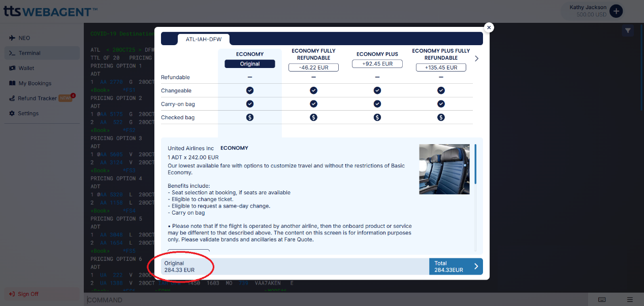The image size is (644, 306).
Task: Click the Kathy Jackson account name
Action: 588,7
